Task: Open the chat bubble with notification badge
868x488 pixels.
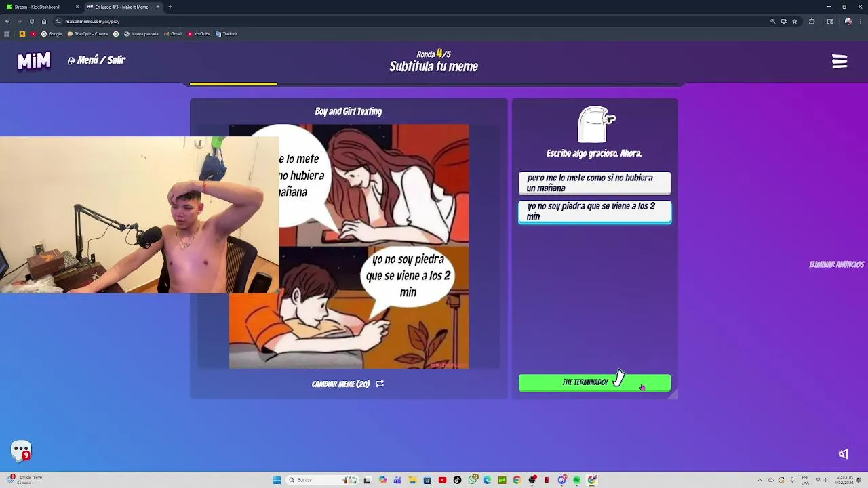Action: point(21,450)
